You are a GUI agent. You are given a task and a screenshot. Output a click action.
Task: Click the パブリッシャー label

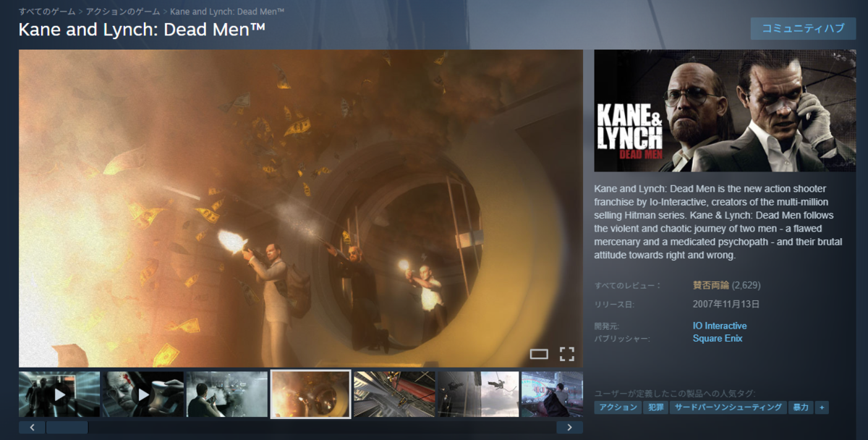coord(622,339)
